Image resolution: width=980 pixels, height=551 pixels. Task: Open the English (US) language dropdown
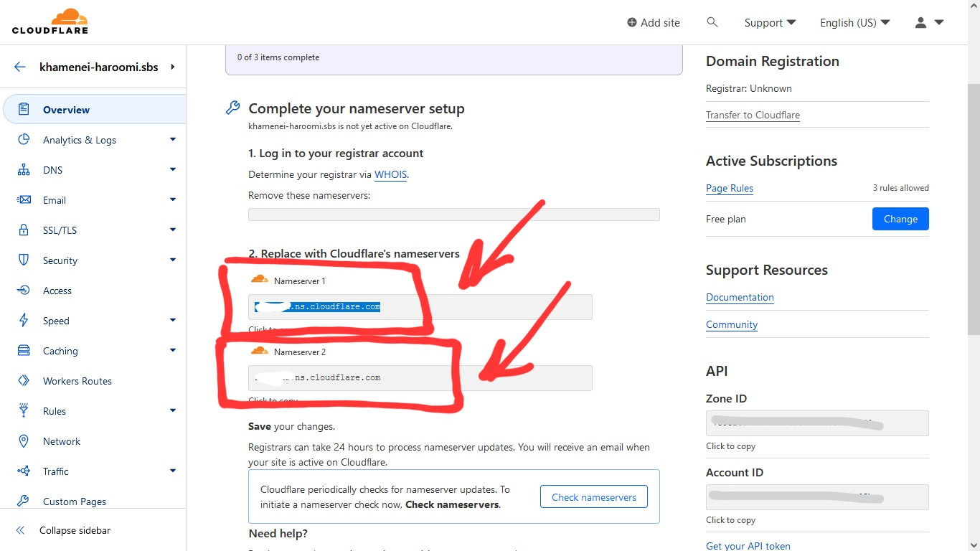tap(854, 22)
